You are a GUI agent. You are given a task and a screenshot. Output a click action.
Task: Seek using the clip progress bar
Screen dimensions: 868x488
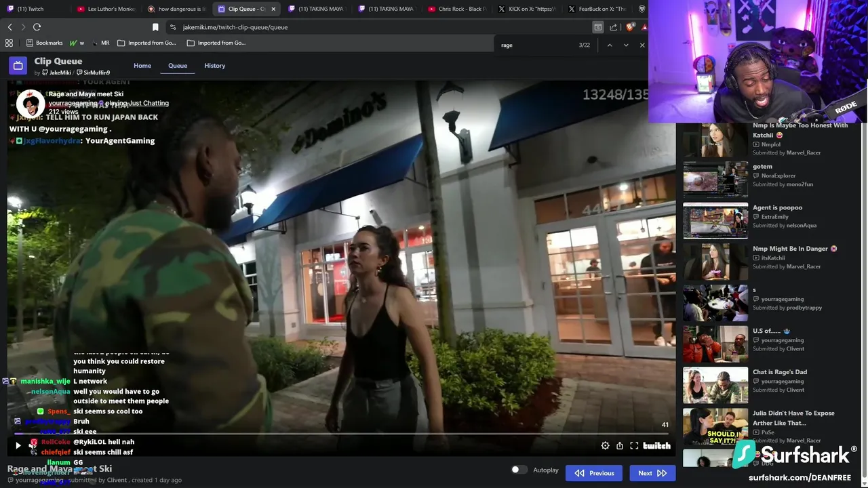pyautogui.click(x=341, y=433)
